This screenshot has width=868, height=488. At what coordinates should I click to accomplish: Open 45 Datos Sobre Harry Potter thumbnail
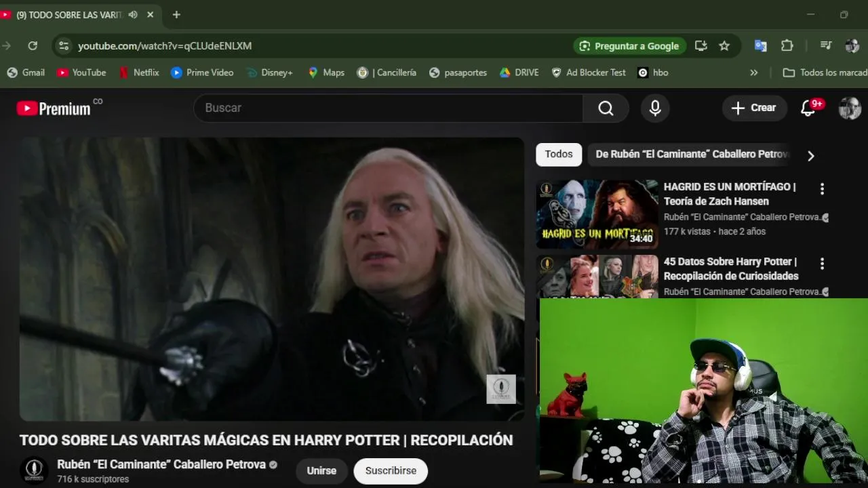pos(597,277)
